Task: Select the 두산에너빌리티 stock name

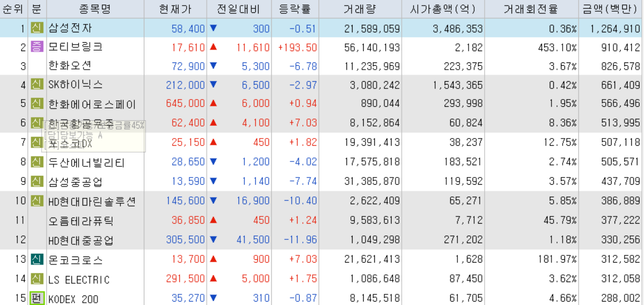Action: (x=86, y=163)
